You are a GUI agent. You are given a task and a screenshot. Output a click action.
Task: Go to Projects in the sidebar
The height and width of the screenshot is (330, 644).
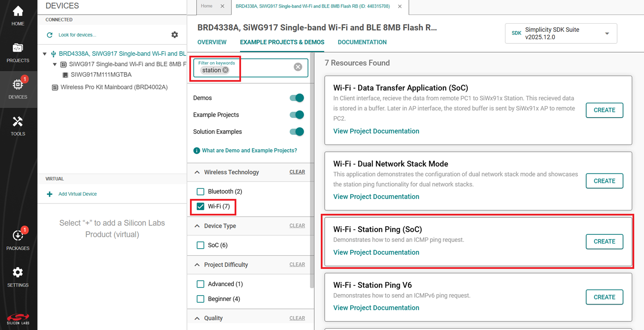[18, 52]
